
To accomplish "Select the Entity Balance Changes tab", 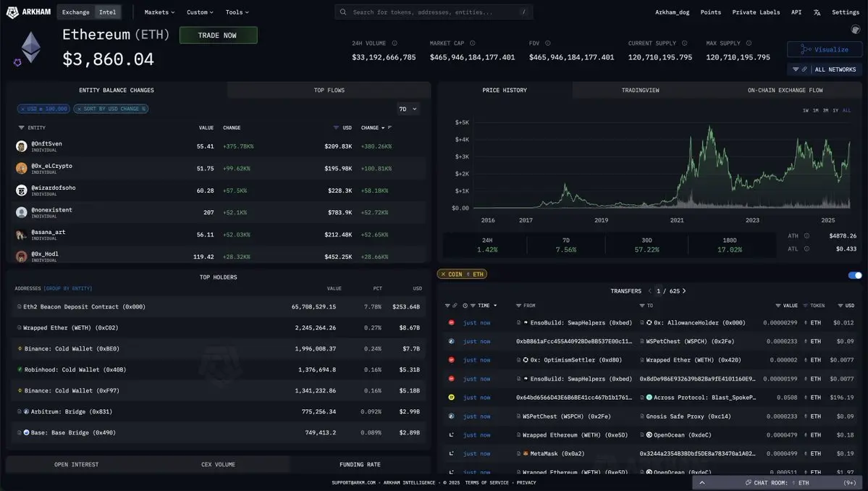I will (x=117, y=91).
